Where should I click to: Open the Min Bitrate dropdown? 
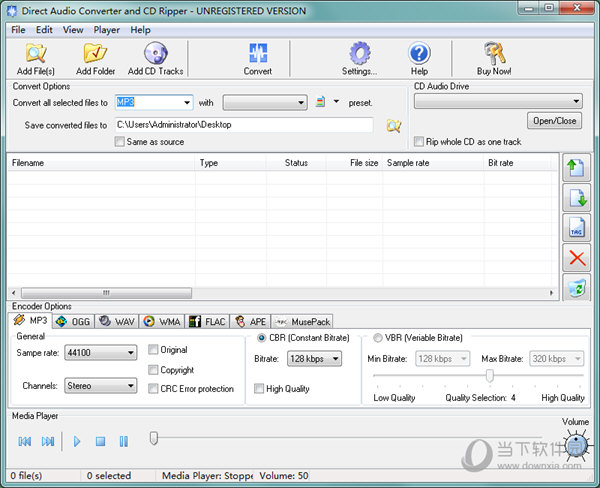(443, 359)
